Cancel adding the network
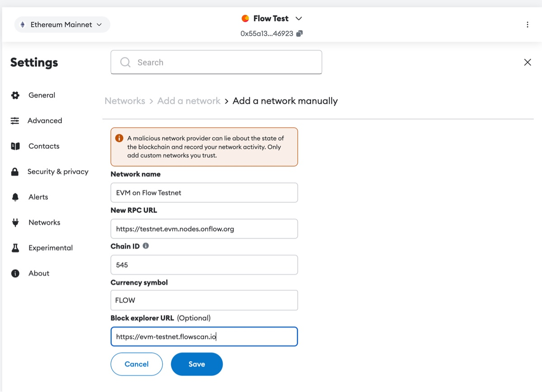Screen dimensions: 542x392 pyautogui.click(x=136, y=364)
